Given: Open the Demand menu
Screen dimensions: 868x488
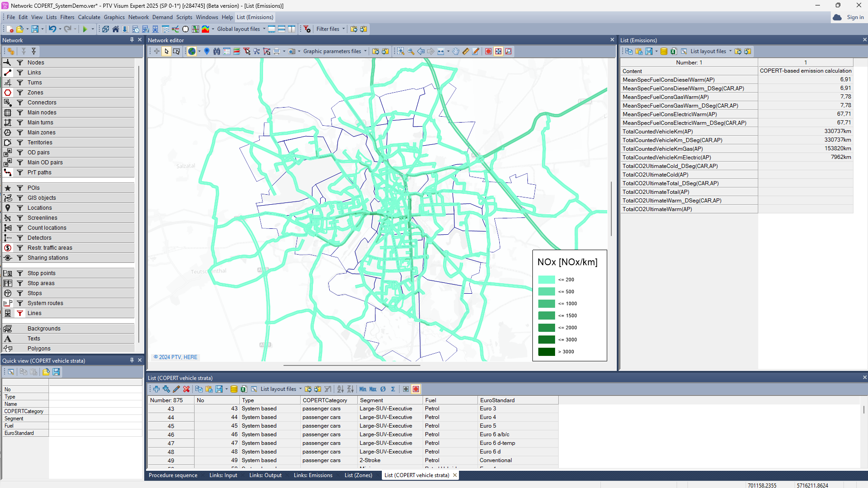Looking at the screenshot, I should point(162,17).
